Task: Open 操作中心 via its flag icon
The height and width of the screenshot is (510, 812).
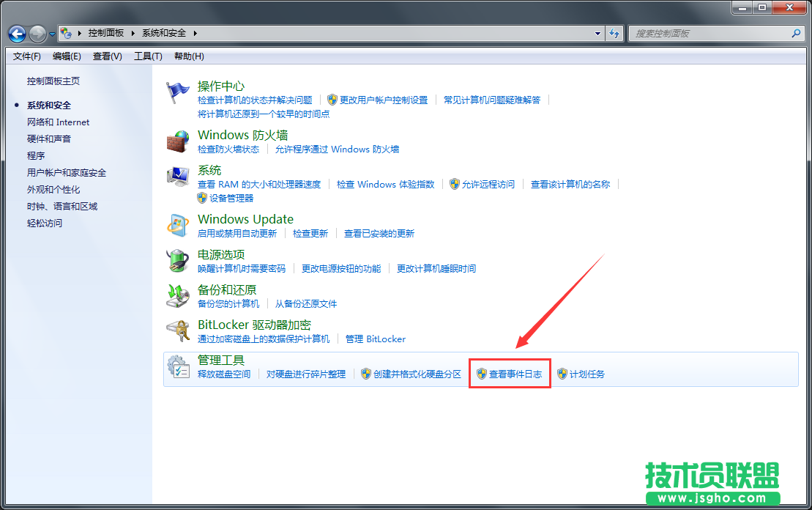Action: pos(177,89)
